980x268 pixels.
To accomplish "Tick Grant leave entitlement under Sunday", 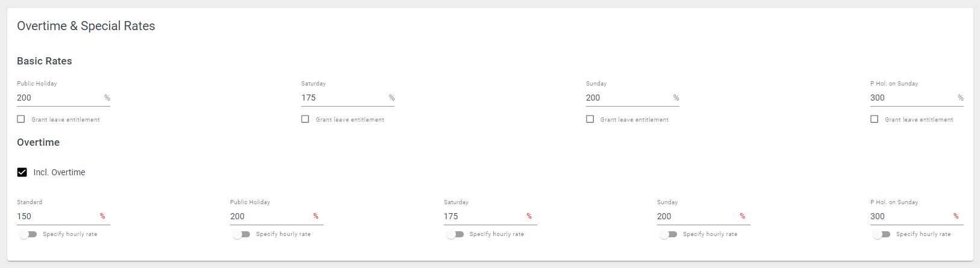I will pyautogui.click(x=590, y=119).
